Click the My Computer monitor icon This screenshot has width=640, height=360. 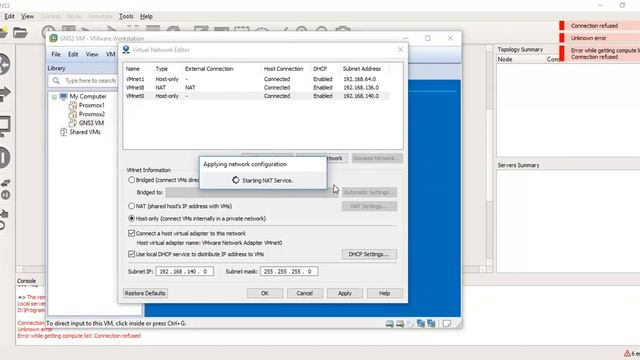pos(63,96)
